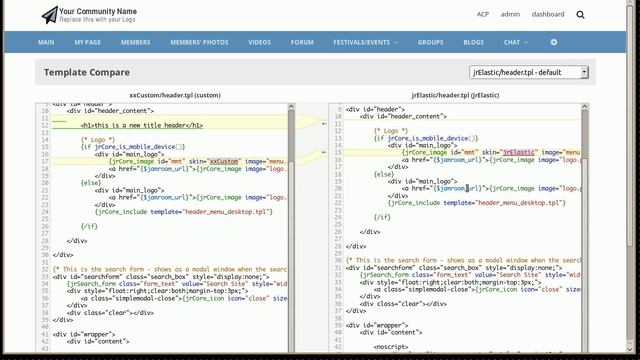Viewport: 640px width, 360px height.
Task: Open Members' Photos page
Action: click(x=199, y=42)
